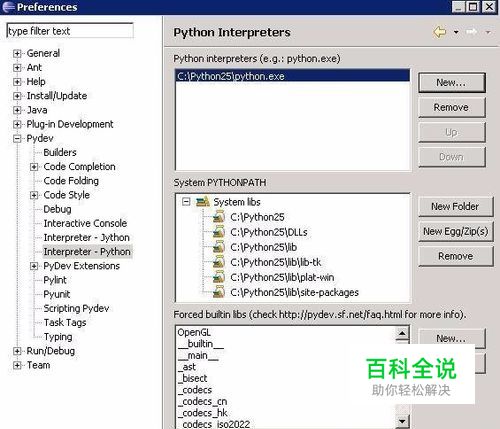Click the forward navigation arrow icon

tap(471, 32)
